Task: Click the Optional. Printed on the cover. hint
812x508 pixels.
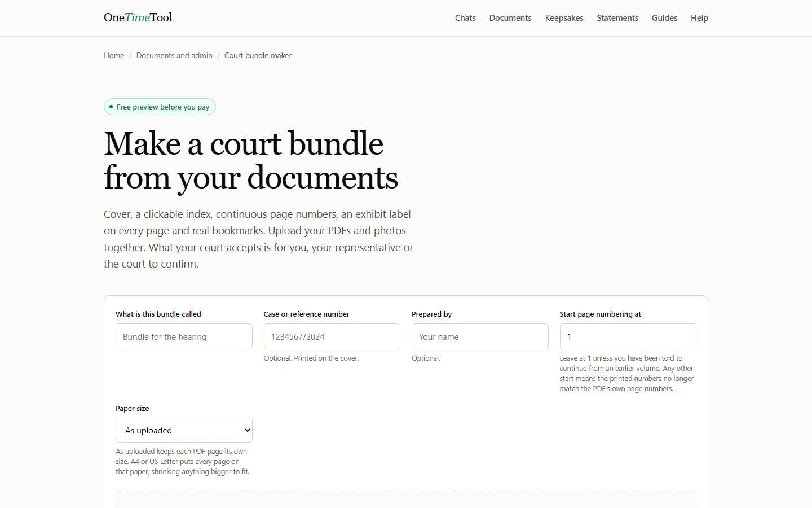Action: pyautogui.click(x=311, y=358)
